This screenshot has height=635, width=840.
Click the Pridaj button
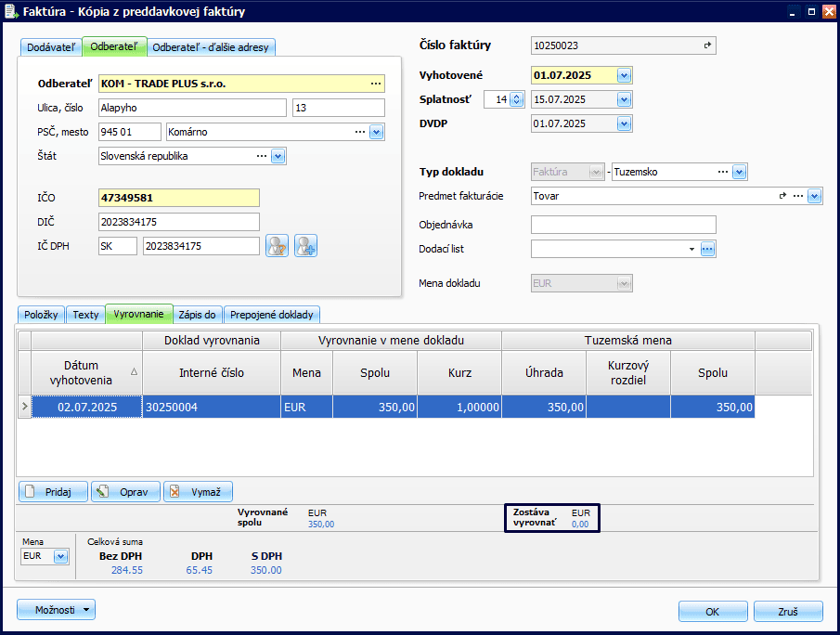53,491
